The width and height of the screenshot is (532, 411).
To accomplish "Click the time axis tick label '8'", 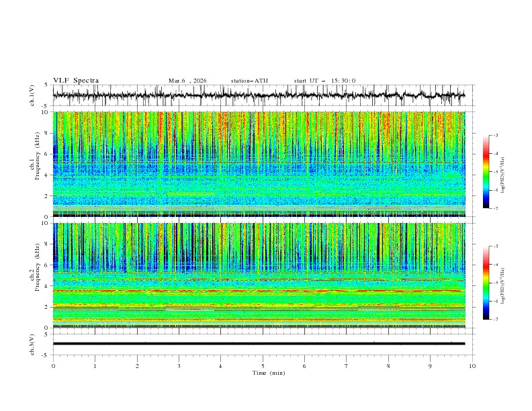I will 388,366.
